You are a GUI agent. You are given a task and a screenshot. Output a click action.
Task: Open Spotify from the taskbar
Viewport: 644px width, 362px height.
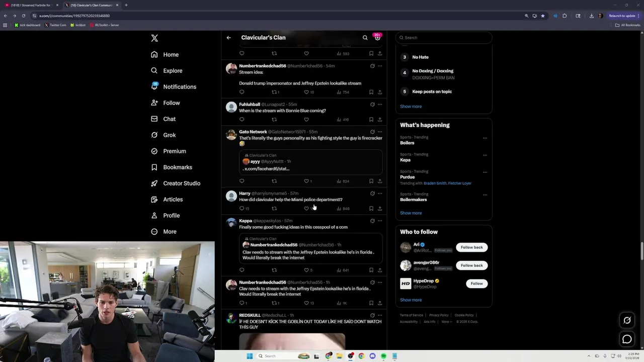383,356
